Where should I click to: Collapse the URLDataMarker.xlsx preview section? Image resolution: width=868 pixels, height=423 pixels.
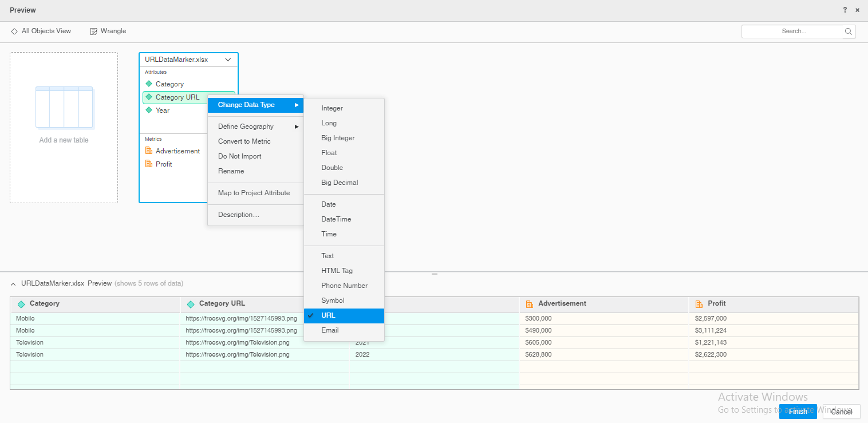[13, 283]
